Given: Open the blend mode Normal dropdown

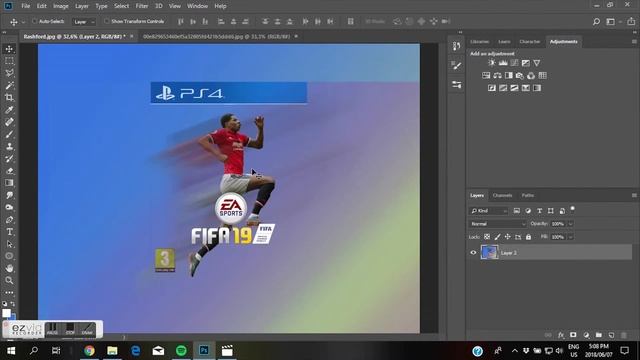Looking at the screenshot, I should tap(498, 224).
